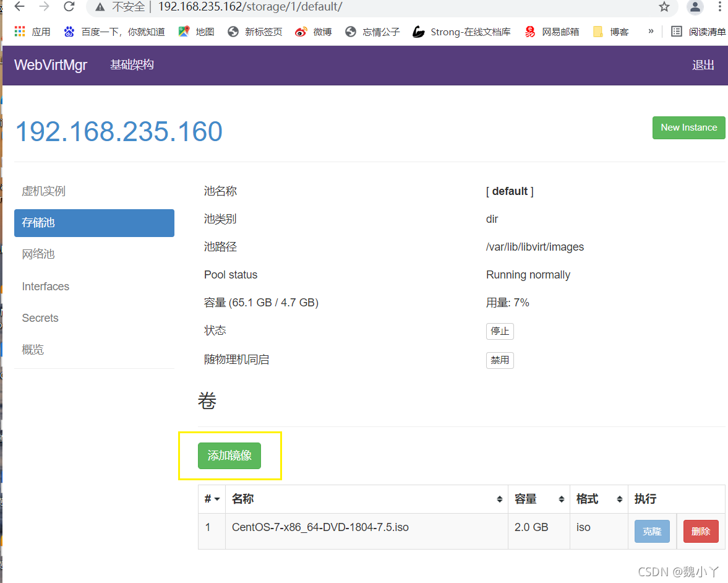Click the /var/lib/libvirt/images path text
Viewport: 728px width, 583px height.
click(535, 247)
